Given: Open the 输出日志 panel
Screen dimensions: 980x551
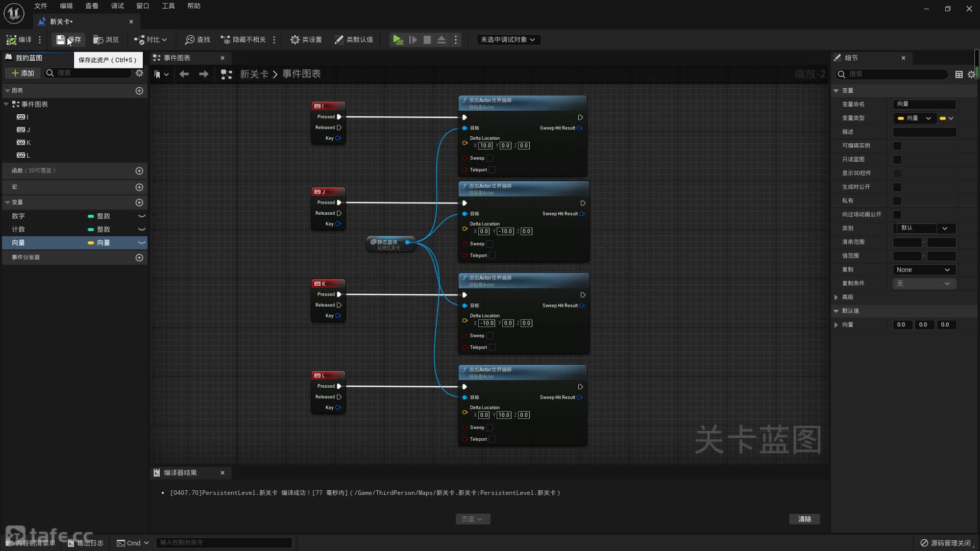Looking at the screenshot, I should [x=86, y=543].
